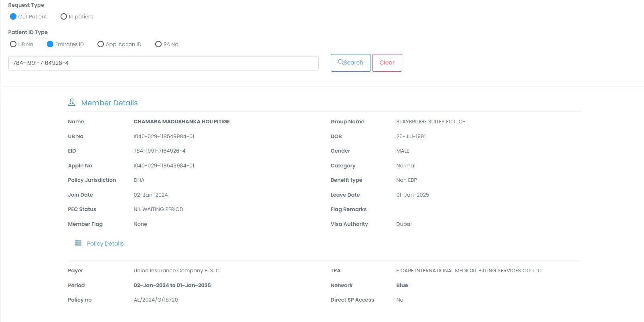
Task: Click the PEC Status field label
Action: (x=82, y=209)
